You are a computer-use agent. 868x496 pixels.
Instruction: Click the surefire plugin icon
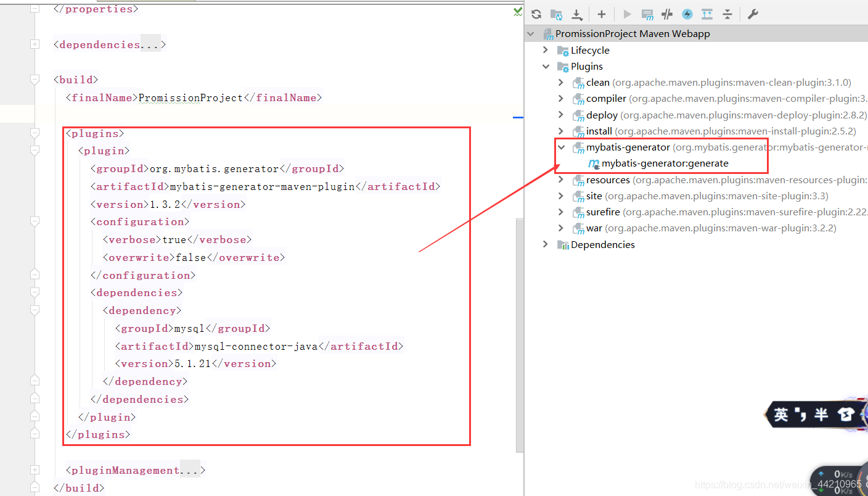click(x=578, y=212)
